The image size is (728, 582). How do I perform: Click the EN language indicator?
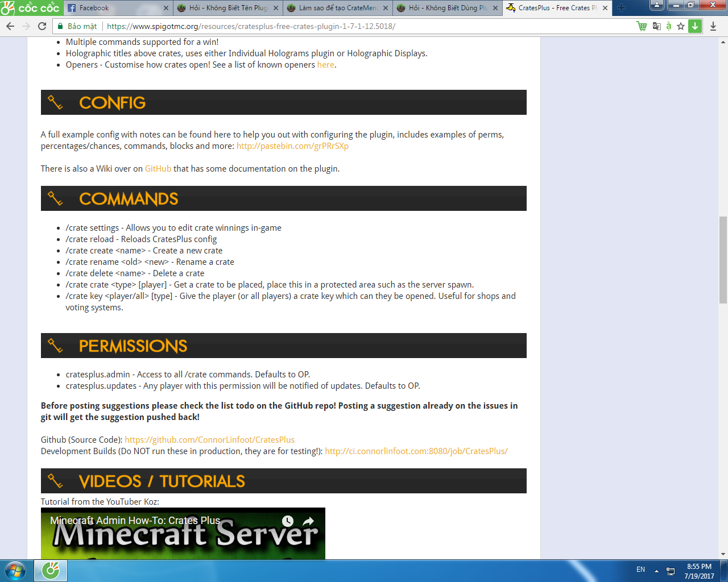tap(641, 569)
